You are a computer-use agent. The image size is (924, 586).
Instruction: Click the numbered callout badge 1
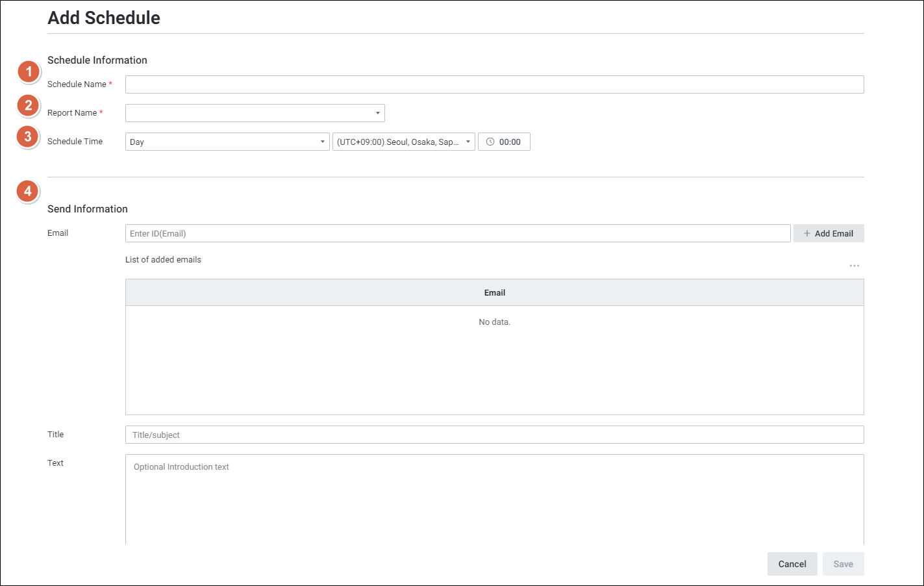click(x=29, y=72)
